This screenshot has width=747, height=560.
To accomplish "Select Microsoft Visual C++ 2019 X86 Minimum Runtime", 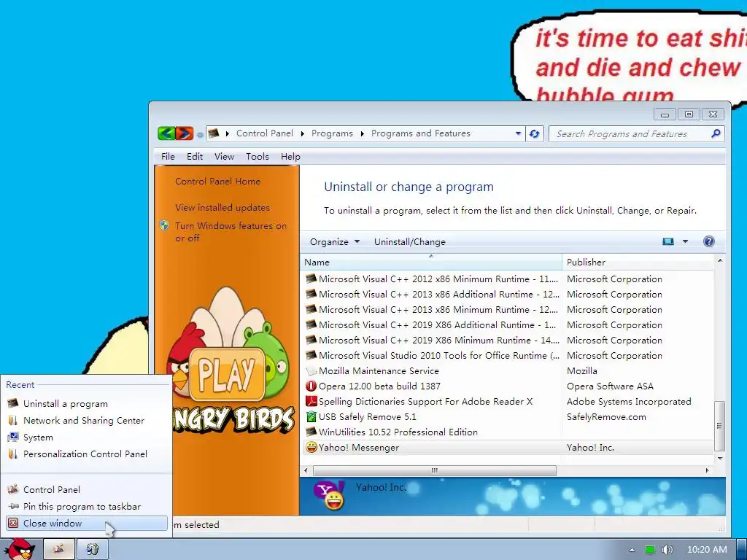I will pyautogui.click(x=438, y=340).
